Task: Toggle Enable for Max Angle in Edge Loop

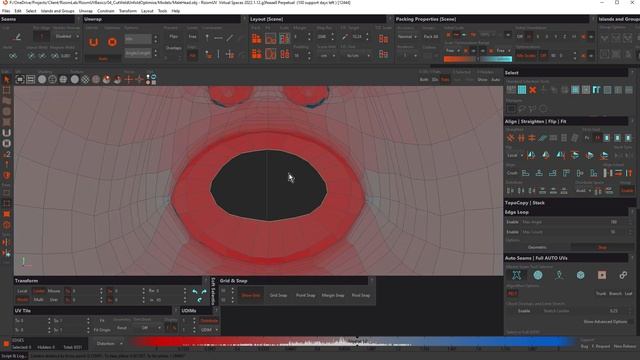Action: (x=512, y=222)
